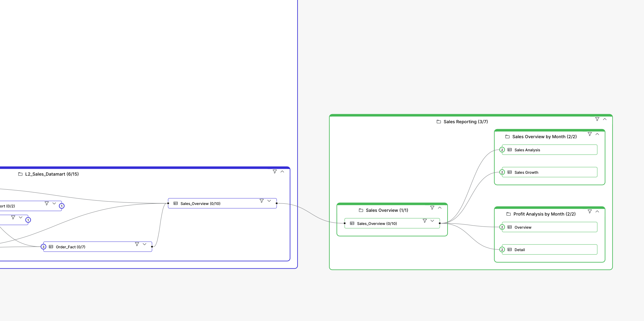The image size is (644, 321).
Task: Click the table icon next to Sales Growth
Action: click(510, 172)
